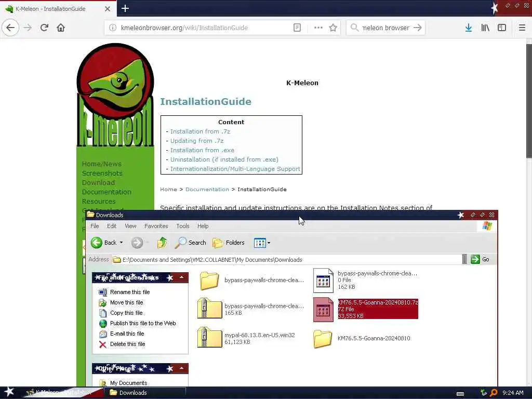Open the Library bookmarks and history icon
The width and height of the screenshot is (532, 399).
[485, 28]
